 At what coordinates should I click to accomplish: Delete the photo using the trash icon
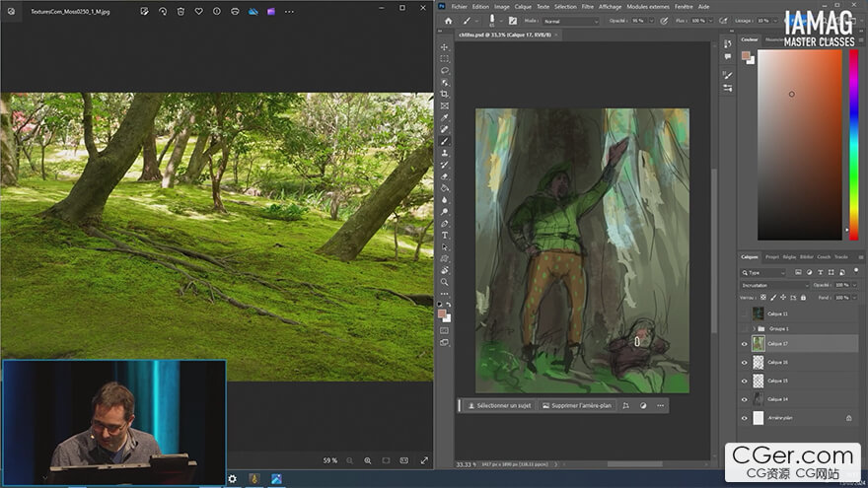coord(181,12)
